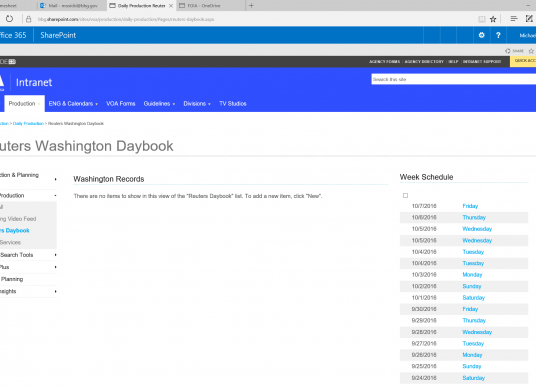Open a new browser tab with plus

(x=251, y=5)
